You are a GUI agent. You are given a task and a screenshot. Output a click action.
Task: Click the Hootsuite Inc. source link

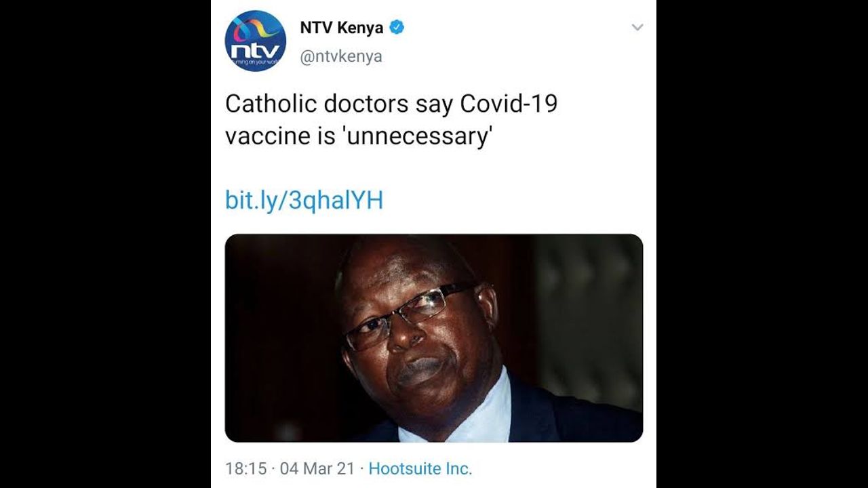[420, 468]
